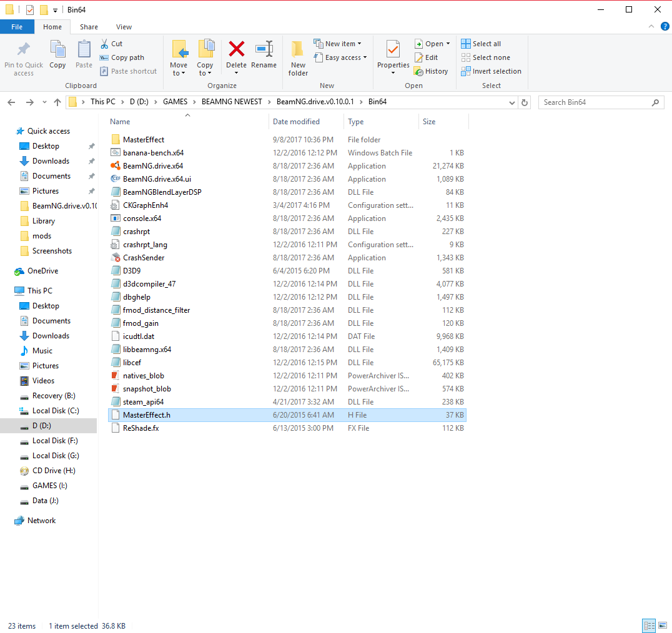Click Copy path in ribbon
This screenshot has width=672, height=633.
(122, 57)
